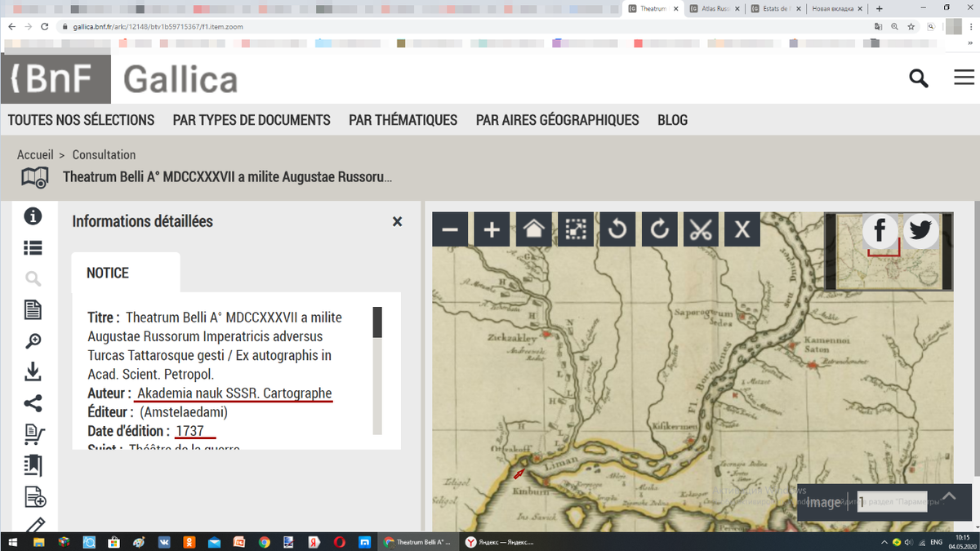Click the document title Theatrum Belli heading

(227, 177)
